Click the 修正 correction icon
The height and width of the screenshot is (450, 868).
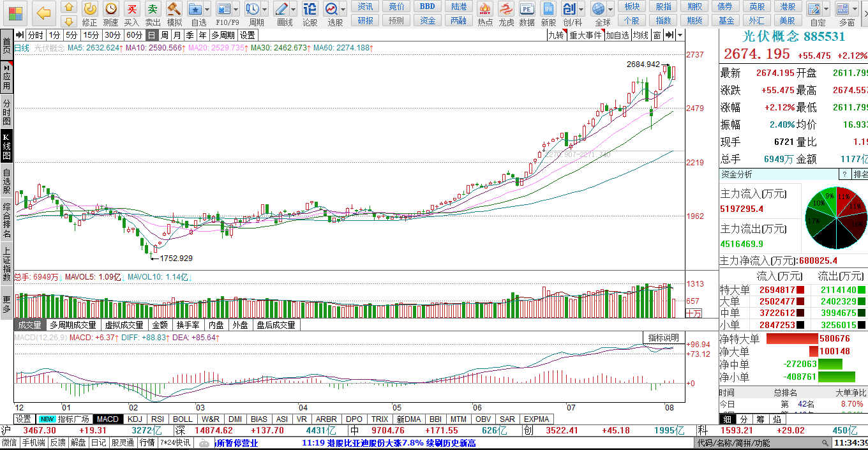click(x=90, y=9)
